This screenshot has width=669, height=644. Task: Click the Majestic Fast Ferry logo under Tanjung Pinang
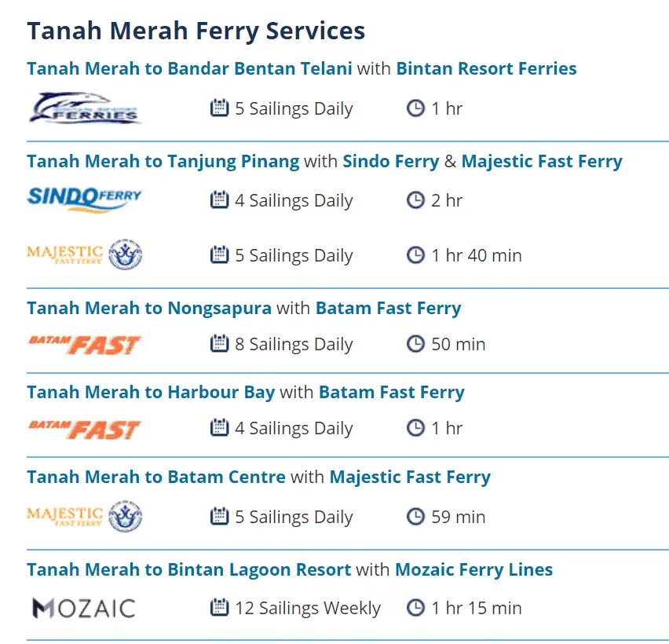click(x=85, y=254)
